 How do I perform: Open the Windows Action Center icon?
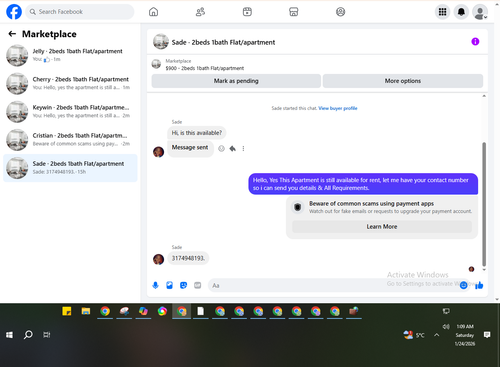pos(487,335)
